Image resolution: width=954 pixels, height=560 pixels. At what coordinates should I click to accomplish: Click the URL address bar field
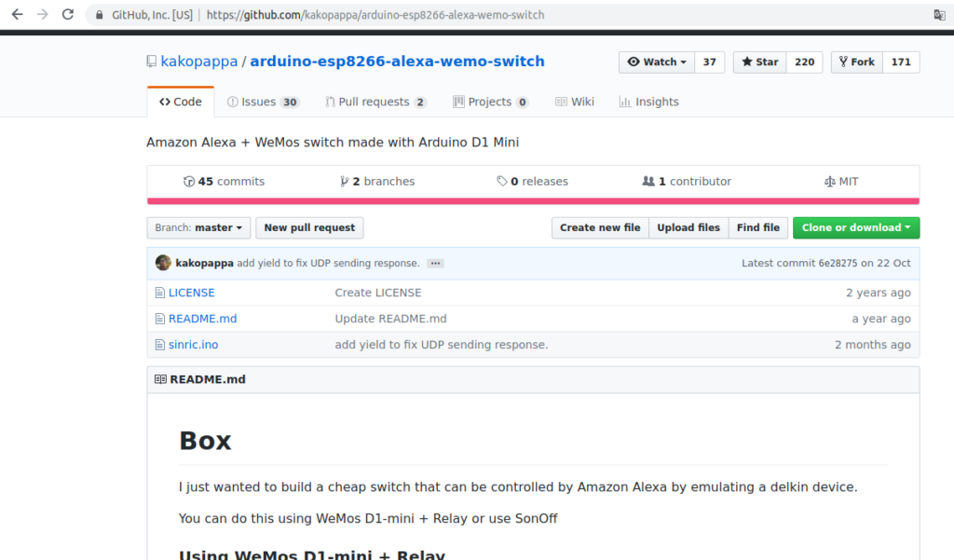point(511,15)
